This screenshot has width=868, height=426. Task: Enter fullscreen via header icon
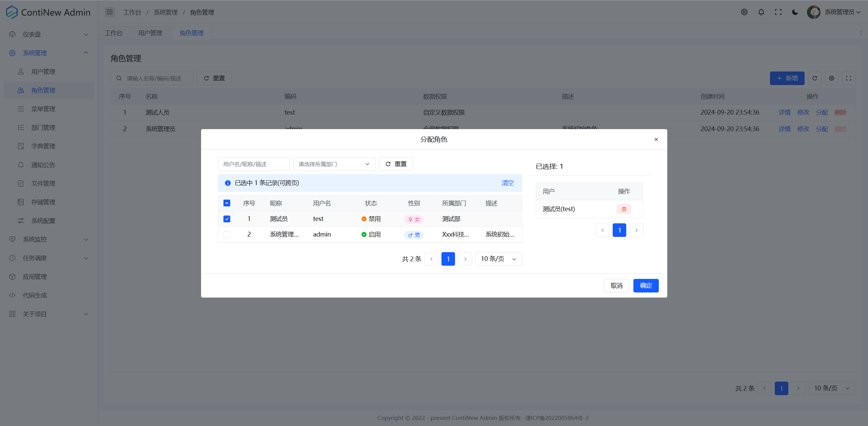click(778, 12)
